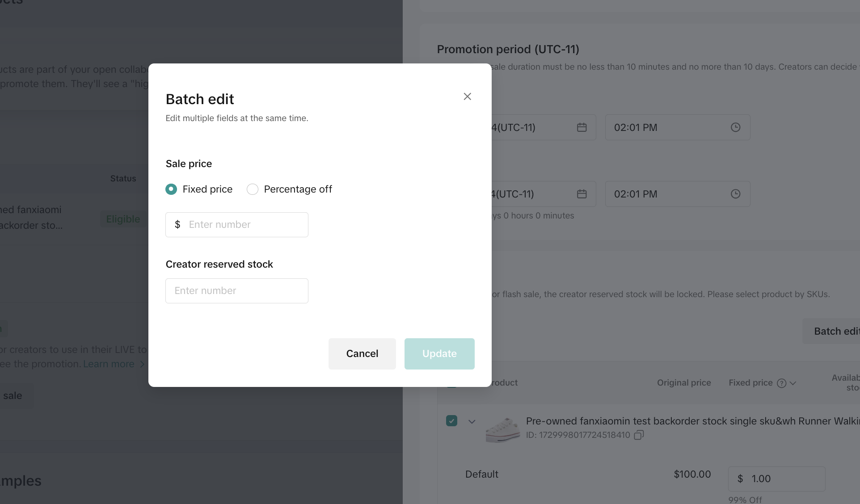Close the Batch edit dialog
This screenshot has height=504, width=860.
(467, 97)
